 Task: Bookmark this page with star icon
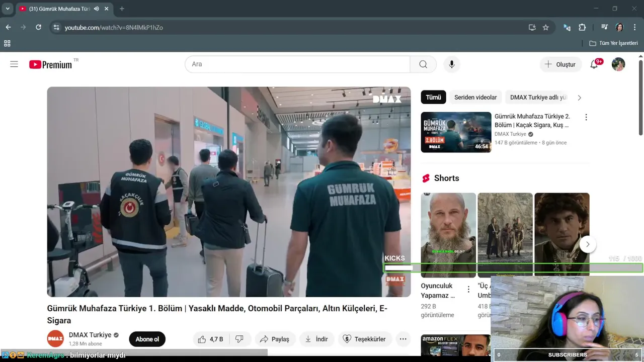point(545,28)
